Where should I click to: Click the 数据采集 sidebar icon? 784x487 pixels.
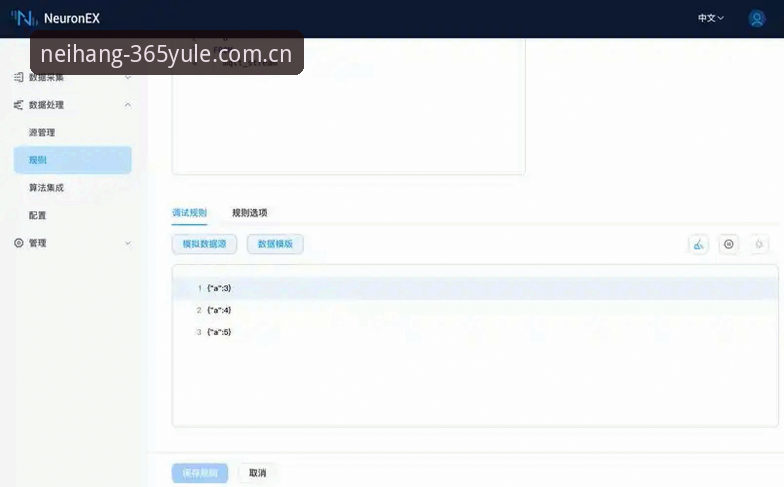coord(18,77)
